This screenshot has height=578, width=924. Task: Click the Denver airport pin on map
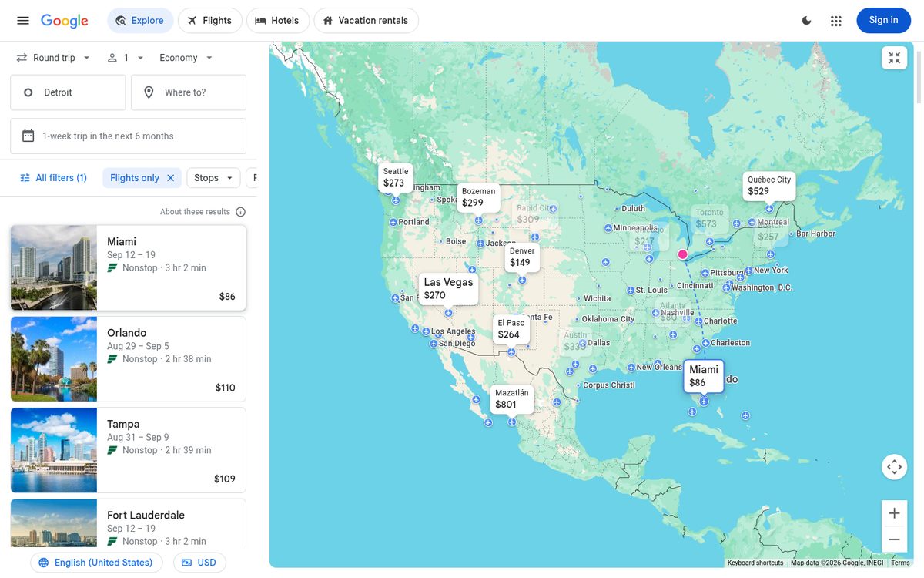point(522,281)
